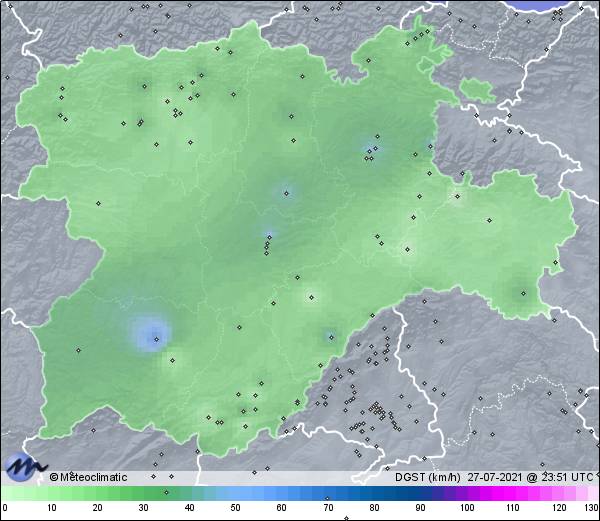The image size is (600, 521).
Task: Click the ©Meteoclimatic copyright text
Action: click(x=88, y=477)
